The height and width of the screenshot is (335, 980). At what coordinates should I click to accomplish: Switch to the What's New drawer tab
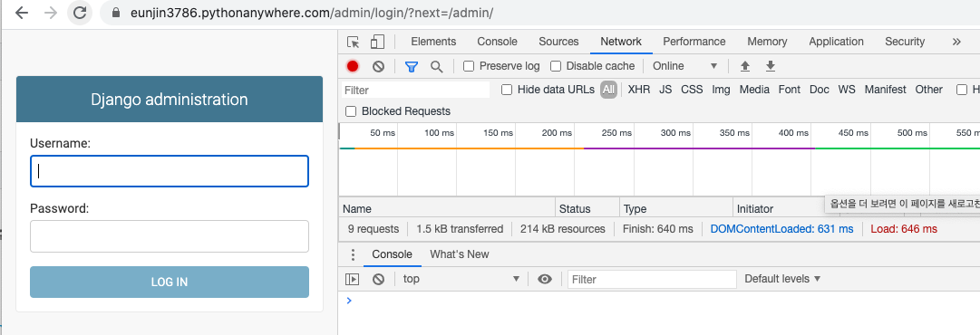pyautogui.click(x=460, y=254)
